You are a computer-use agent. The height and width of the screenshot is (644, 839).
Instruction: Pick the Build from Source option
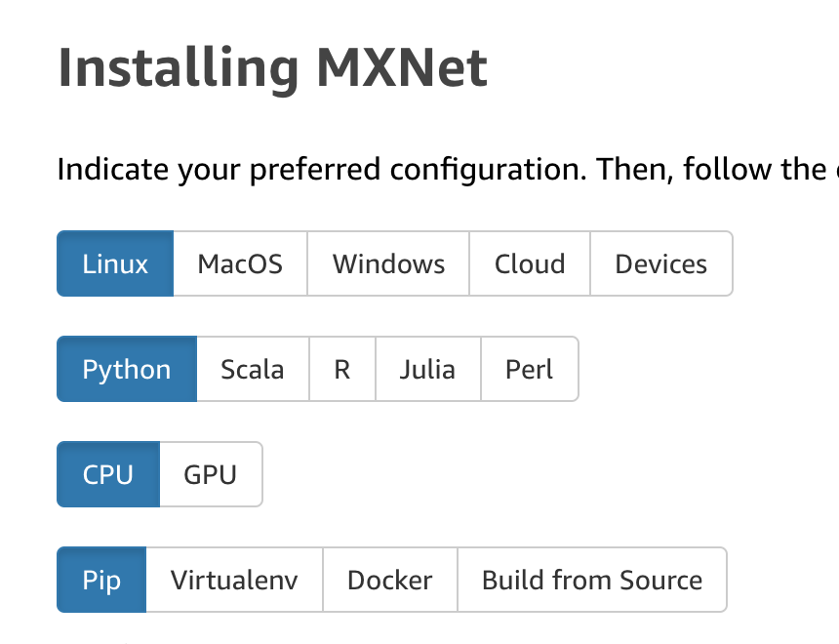coord(591,580)
